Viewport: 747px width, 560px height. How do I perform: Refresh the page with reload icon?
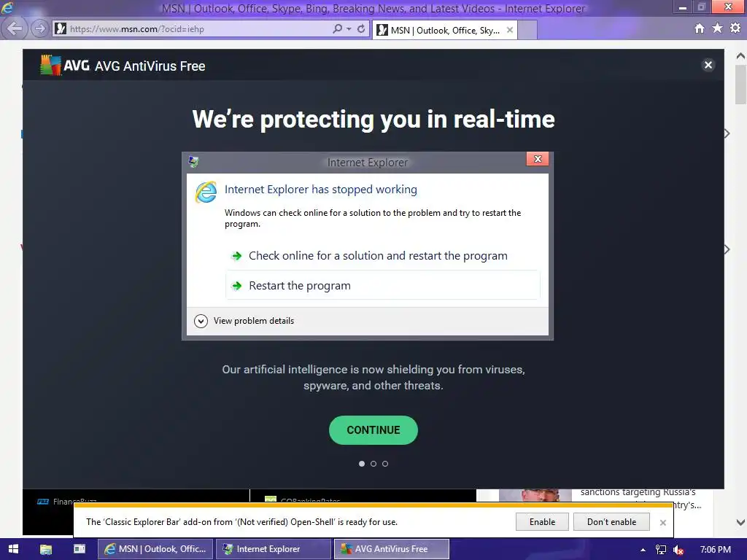coord(361,28)
